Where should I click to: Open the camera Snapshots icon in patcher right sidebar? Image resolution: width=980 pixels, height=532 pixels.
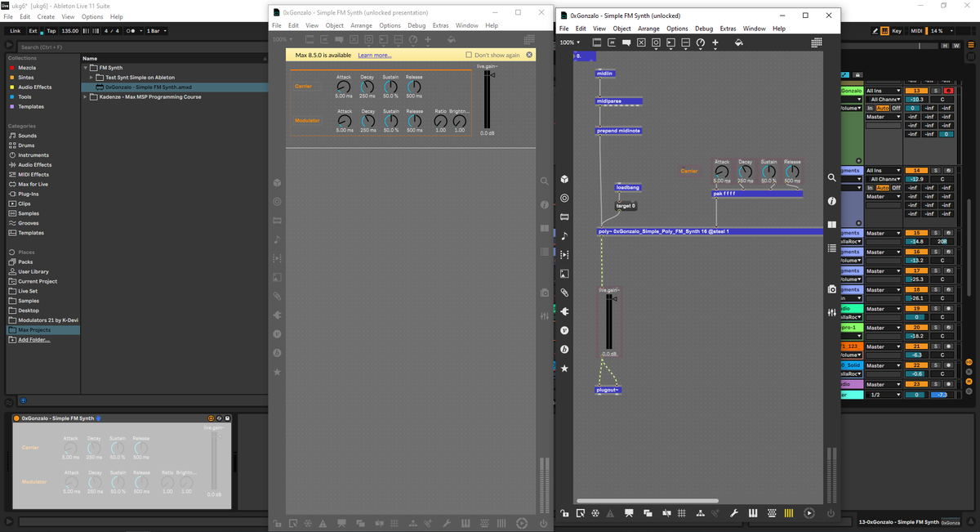click(831, 289)
